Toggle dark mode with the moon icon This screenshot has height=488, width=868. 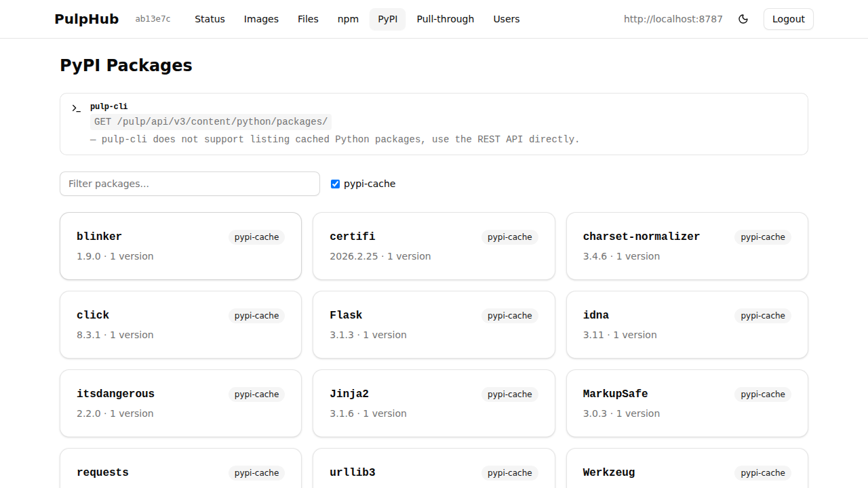coord(743,19)
